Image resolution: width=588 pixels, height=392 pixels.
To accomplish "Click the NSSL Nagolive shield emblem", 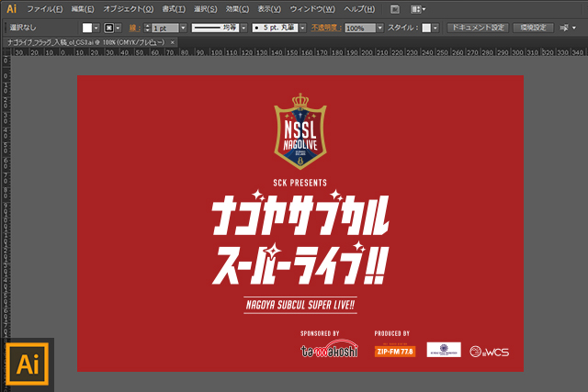I will (300, 129).
